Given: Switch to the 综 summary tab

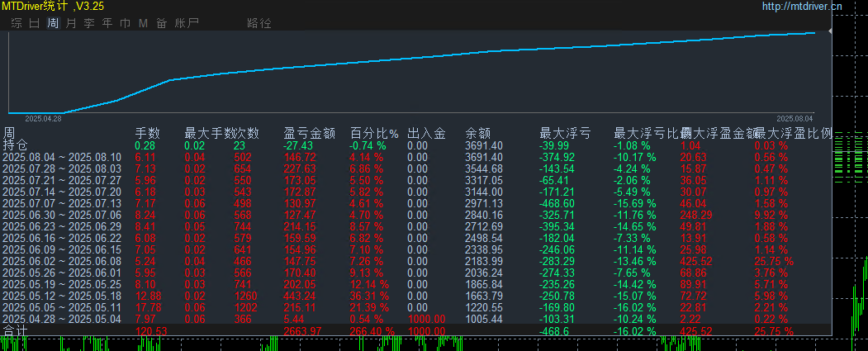Looking at the screenshot, I should coord(17,23).
